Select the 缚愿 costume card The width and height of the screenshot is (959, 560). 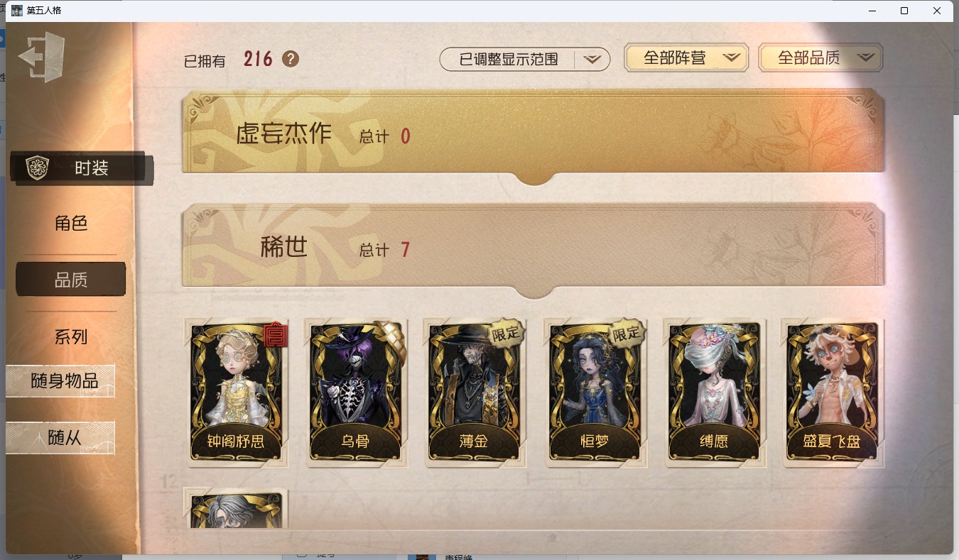point(714,392)
